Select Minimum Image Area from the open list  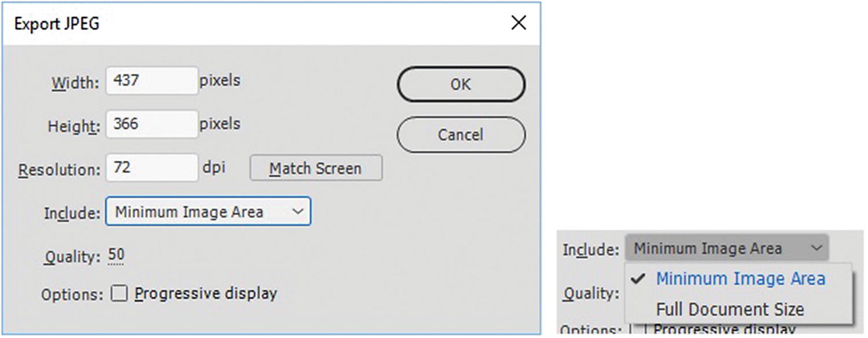(x=740, y=278)
